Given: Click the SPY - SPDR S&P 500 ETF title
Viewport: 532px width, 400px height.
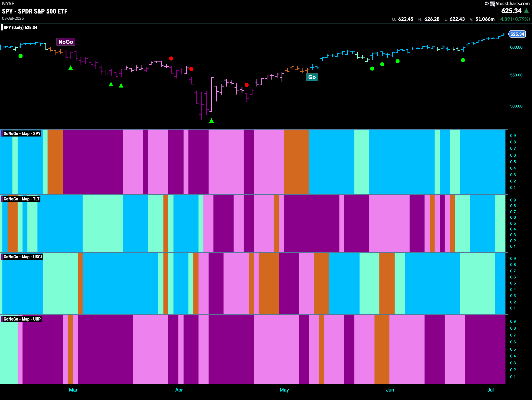Looking at the screenshot, I should [34, 11].
